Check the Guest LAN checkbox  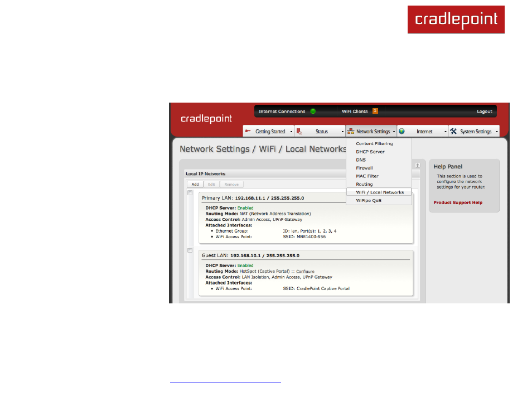click(190, 250)
